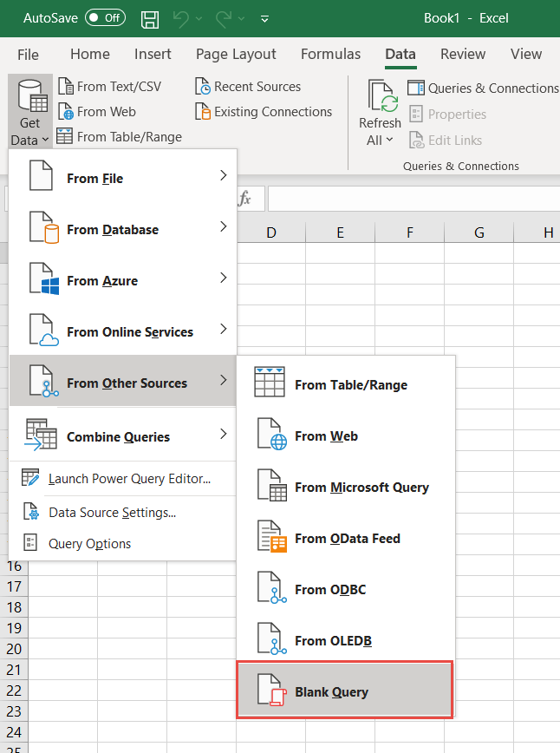Viewport: 560px width, 753px height.
Task: Switch to the Formulas tab
Action: (x=330, y=54)
